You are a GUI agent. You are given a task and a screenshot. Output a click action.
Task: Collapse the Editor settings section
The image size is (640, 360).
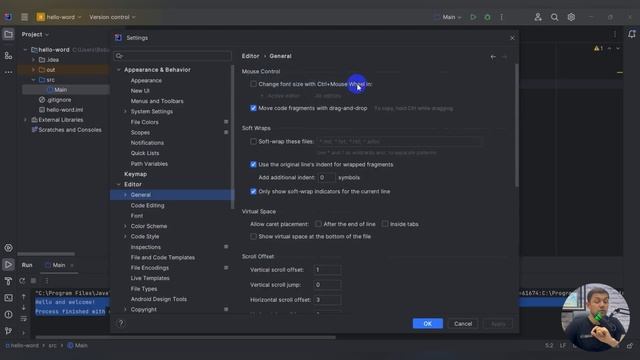119,184
